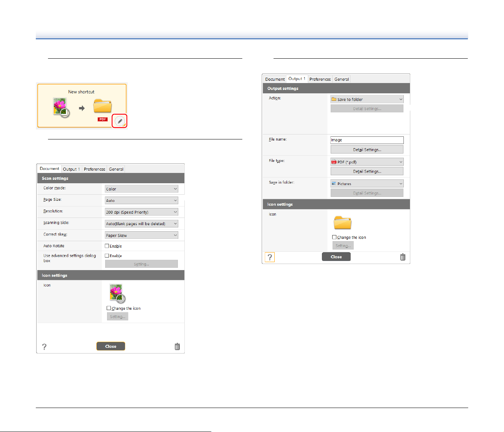Image resolution: width=504 pixels, height=432 pixels.
Task: Select General tab in Document dialog
Action: (116, 169)
